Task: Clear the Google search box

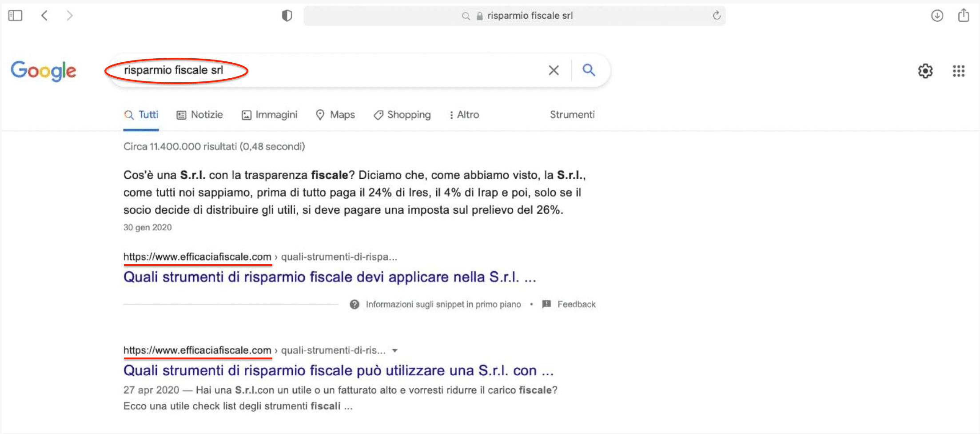Action: [x=553, y=70]
